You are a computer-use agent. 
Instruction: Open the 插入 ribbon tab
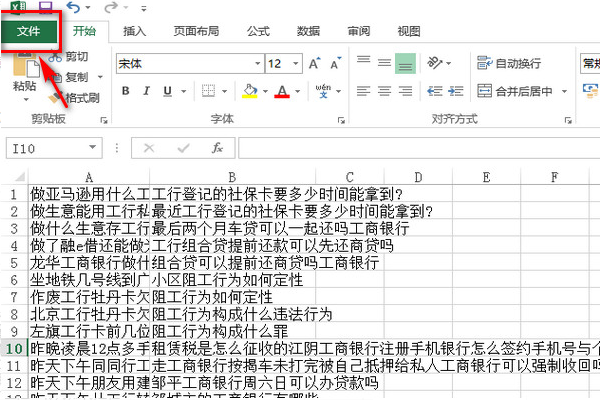pos(134,31)
